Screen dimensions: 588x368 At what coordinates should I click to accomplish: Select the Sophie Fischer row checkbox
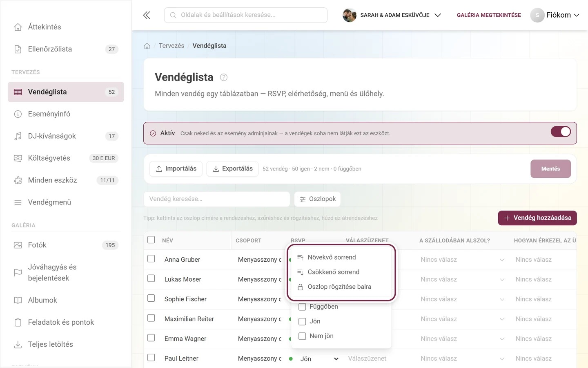pos(151,298)
